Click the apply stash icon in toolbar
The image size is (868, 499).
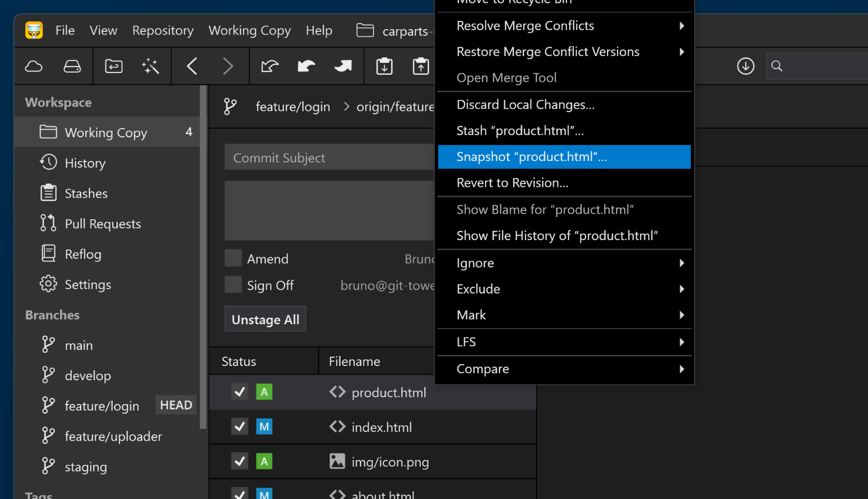420,66
